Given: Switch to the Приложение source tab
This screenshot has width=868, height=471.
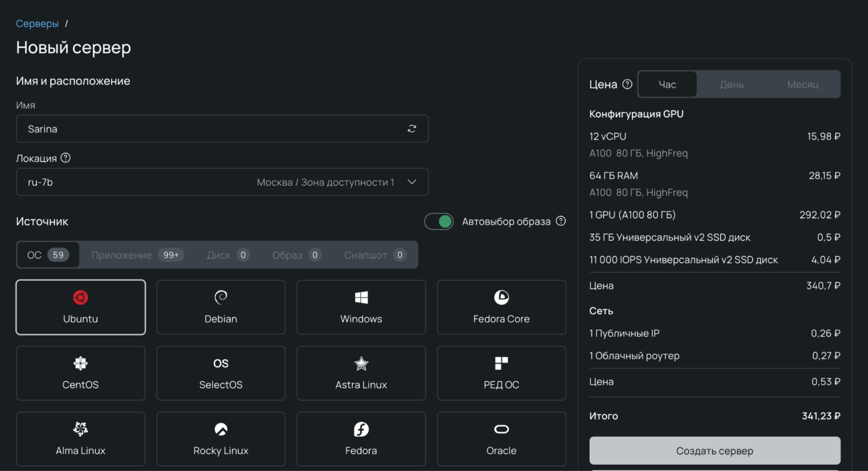Looking at the screenshot, I should 137,255.
